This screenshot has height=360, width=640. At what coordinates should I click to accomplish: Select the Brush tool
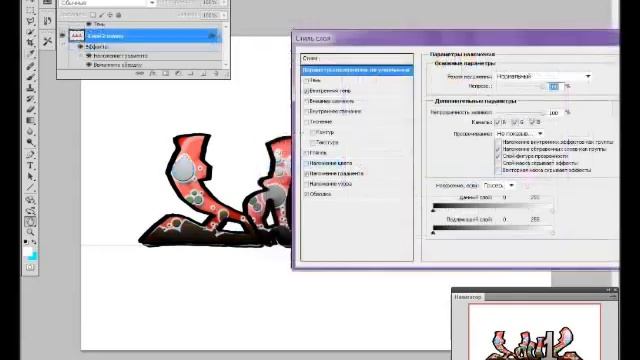click(31, 76)
